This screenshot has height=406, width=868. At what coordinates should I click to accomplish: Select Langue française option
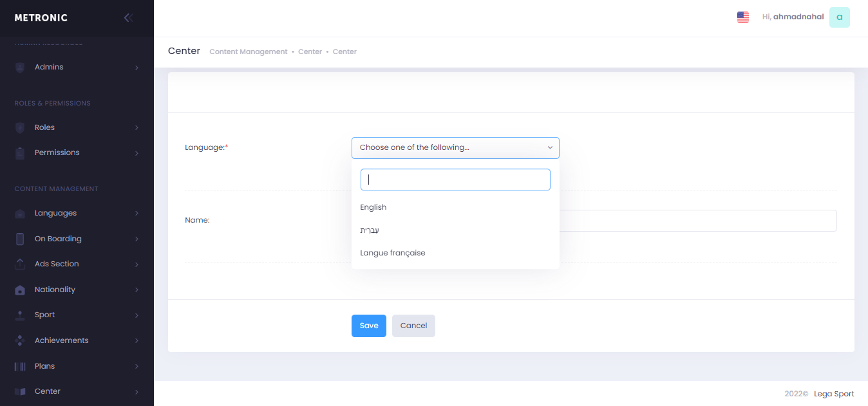[x=393, y=253]
